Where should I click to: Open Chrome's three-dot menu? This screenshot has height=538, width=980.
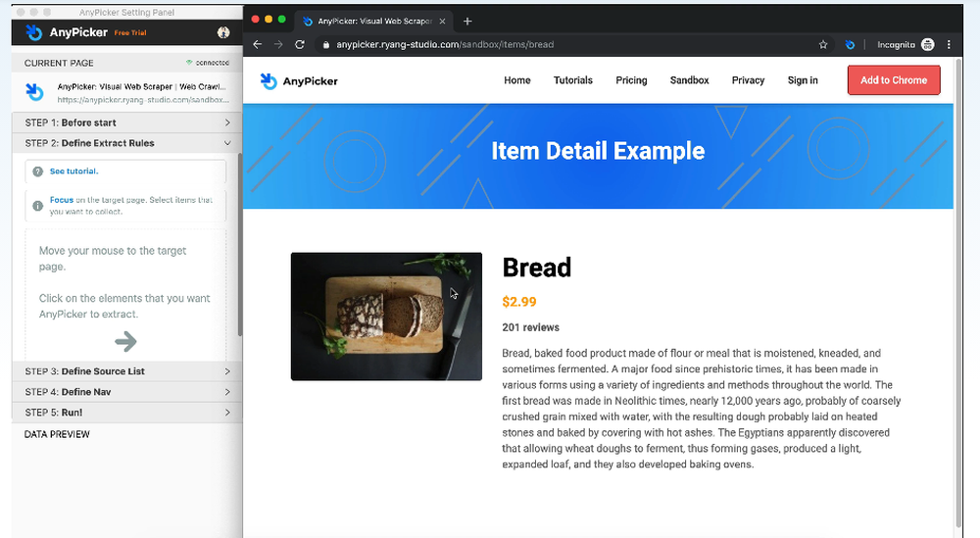click(949, 44)
